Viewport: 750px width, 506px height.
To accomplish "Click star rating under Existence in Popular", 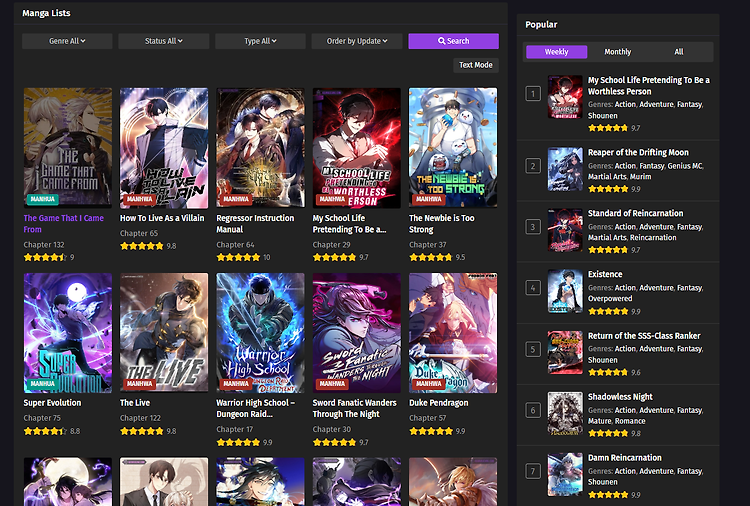I will tap(608, 311).
